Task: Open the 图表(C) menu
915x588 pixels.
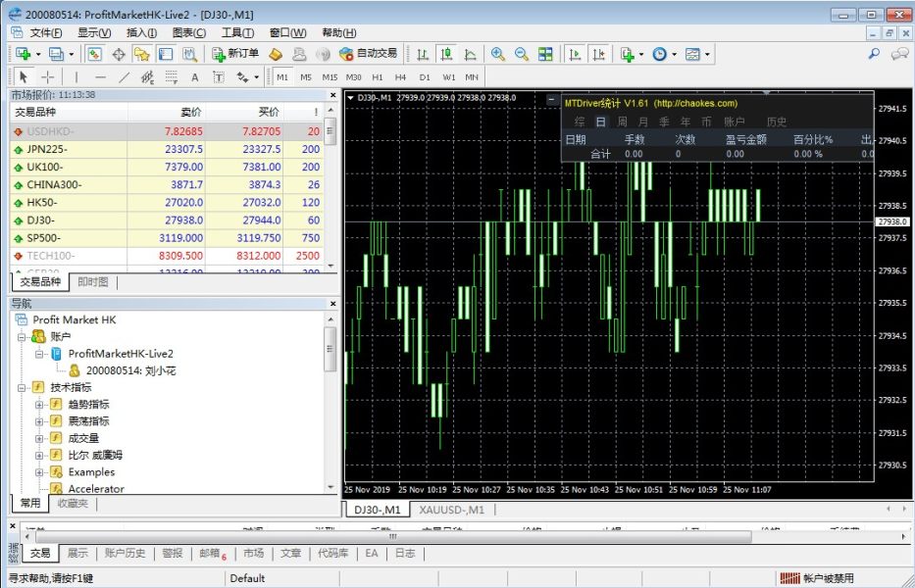Action: (189, 32)
